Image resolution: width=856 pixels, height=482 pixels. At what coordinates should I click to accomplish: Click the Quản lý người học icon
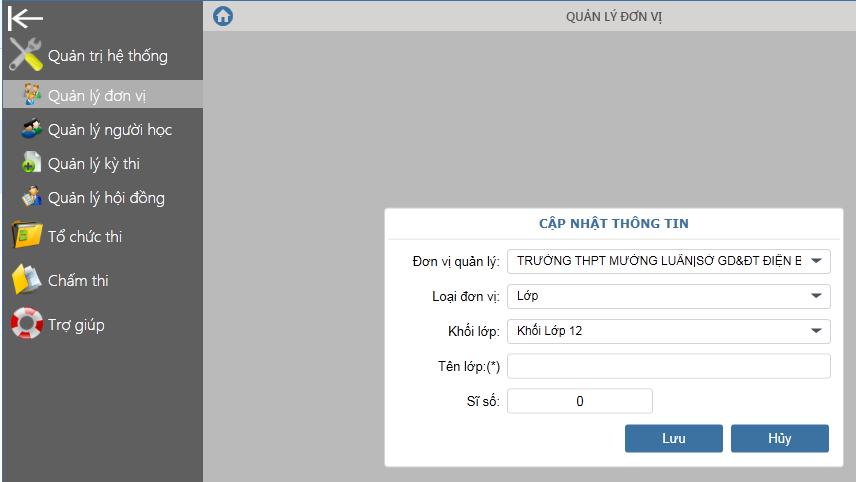point(32,129)
